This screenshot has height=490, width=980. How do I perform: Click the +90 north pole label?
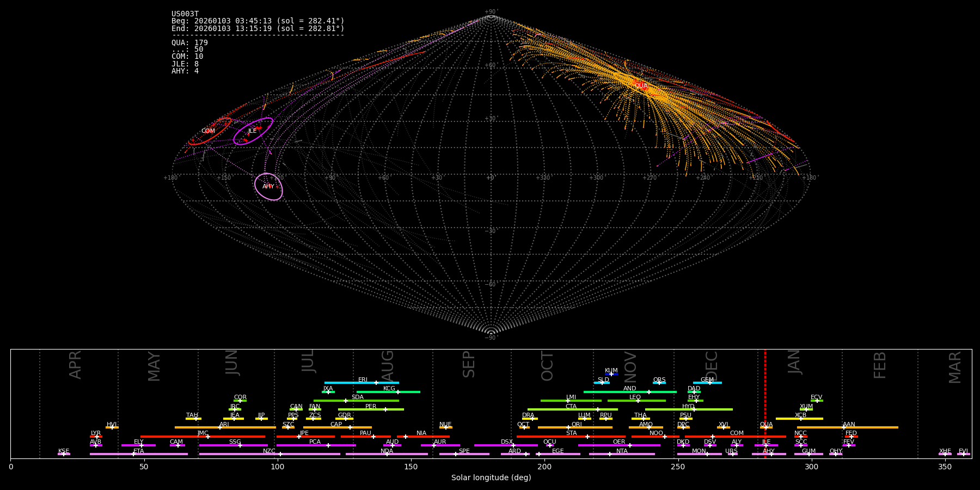(x=491, y=12)
